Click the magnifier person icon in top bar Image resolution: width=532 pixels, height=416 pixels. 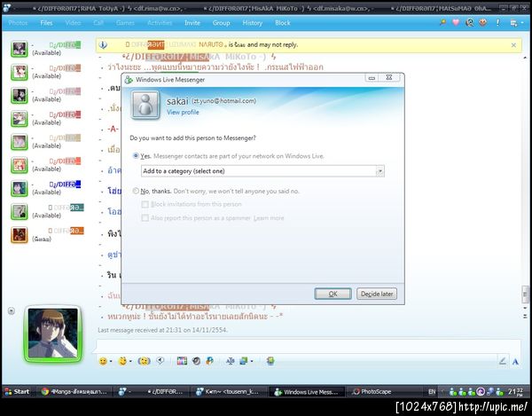[470, 22]
